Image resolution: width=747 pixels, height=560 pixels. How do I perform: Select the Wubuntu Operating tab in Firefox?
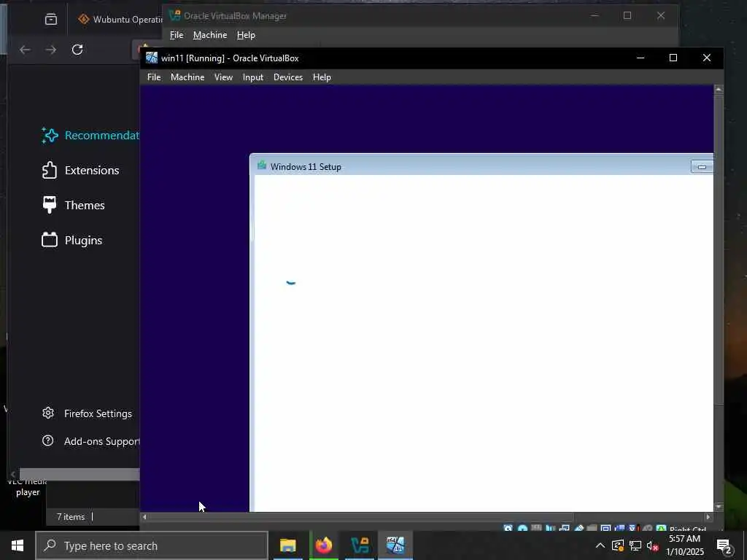tap(120, 20)
